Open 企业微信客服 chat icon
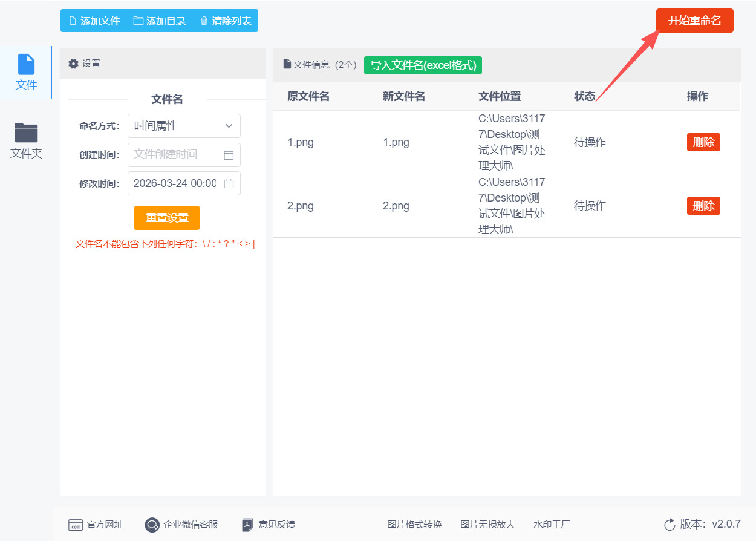 [x=152, y=525]
